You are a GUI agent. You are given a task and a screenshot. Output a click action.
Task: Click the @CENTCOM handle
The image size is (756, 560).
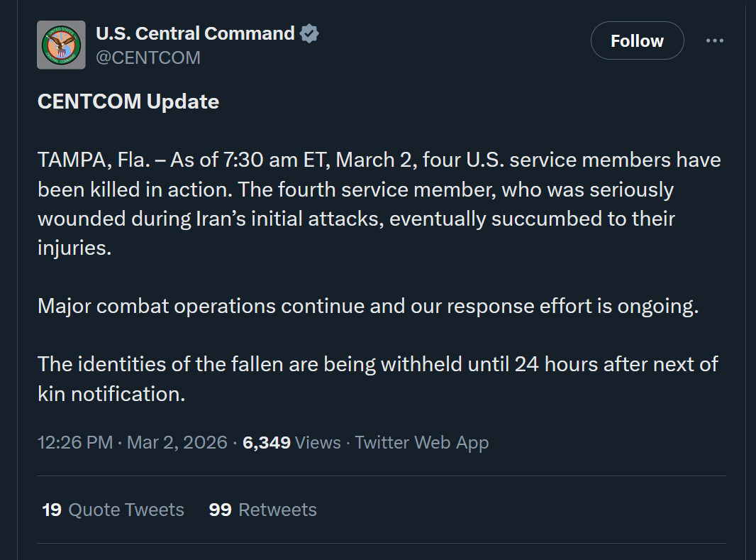pyautogui.click(x=148, y=57)
